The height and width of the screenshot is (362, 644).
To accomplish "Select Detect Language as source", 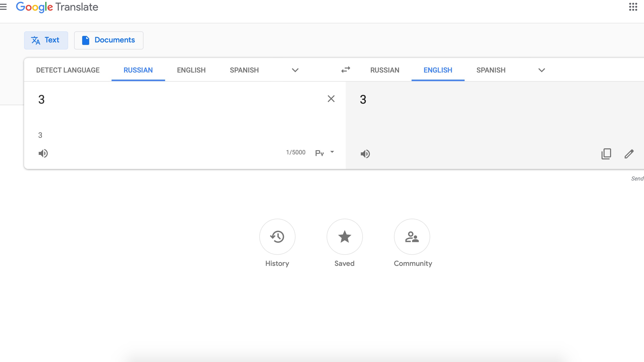I will [x=68, y=70].
